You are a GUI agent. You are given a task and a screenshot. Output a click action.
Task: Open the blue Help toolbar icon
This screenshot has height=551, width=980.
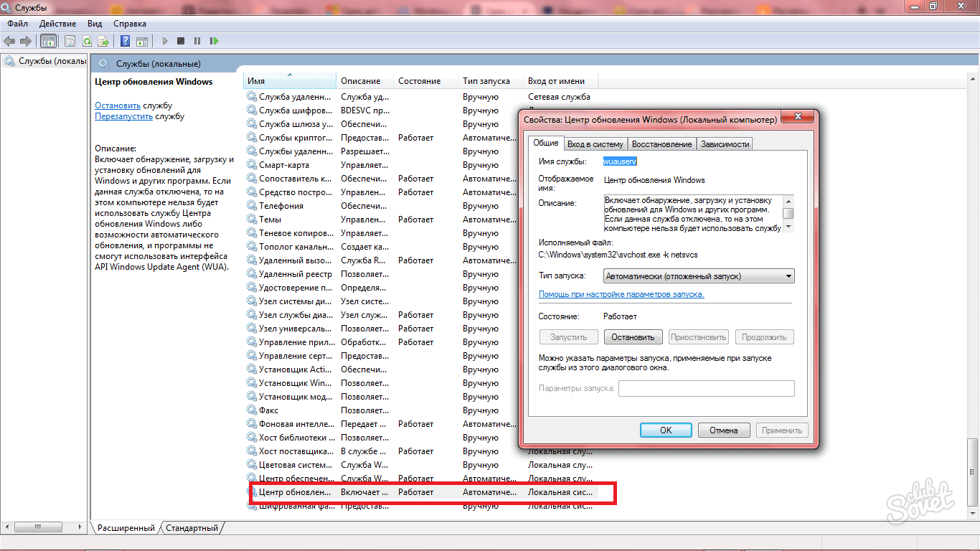(x=125, y=42)
